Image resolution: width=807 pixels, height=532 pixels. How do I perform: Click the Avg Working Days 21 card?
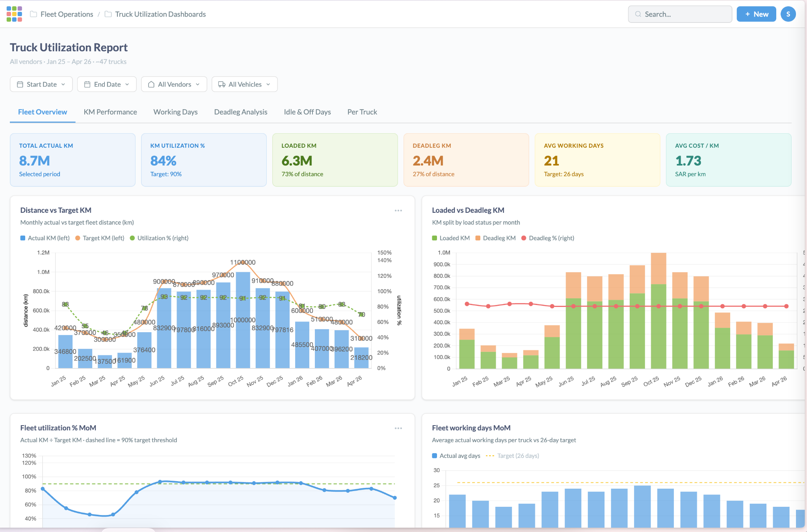coord(597,160)
